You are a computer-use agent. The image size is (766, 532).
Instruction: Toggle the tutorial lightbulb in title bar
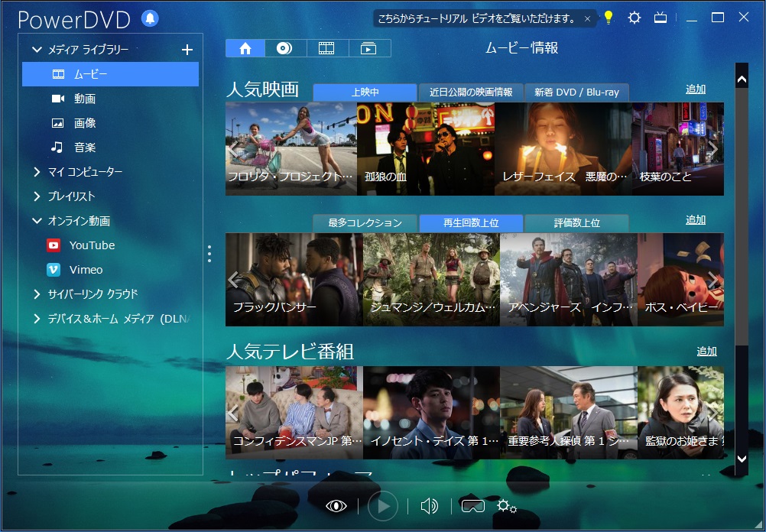pos(609,17)
